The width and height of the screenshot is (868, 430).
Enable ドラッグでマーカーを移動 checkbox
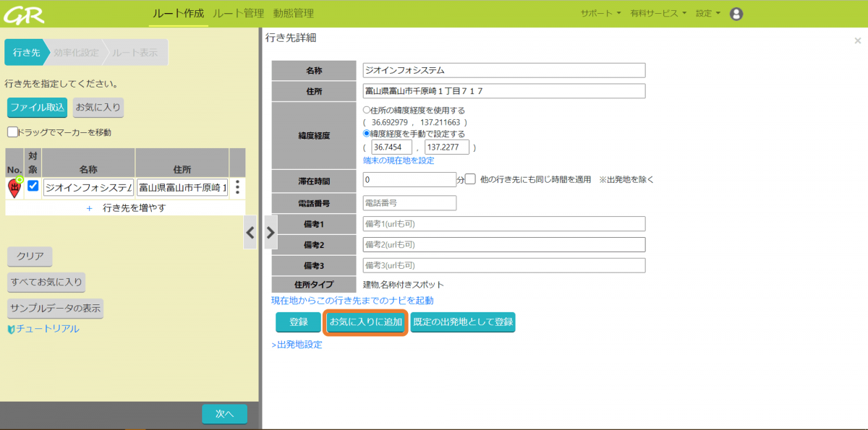12,132
